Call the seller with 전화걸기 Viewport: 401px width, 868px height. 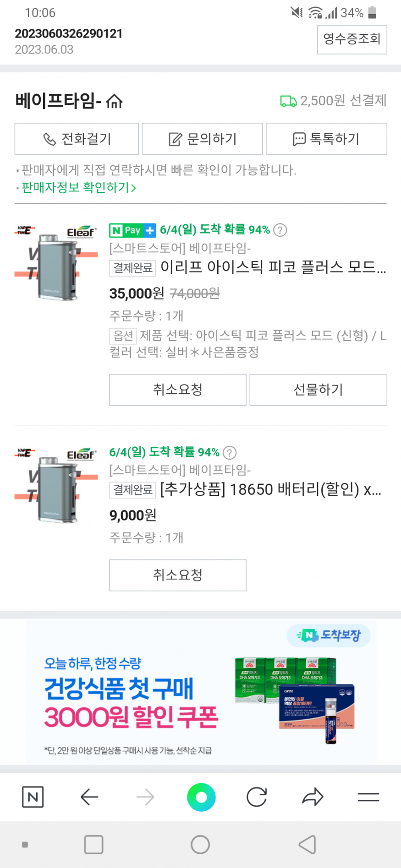click(x=77, y=139)
